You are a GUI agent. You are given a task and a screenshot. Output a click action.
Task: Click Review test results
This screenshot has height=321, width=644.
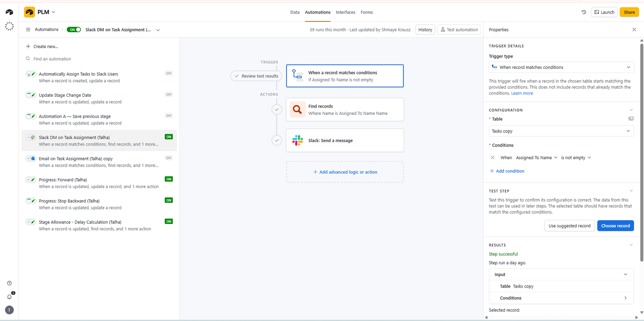point(256,76)
